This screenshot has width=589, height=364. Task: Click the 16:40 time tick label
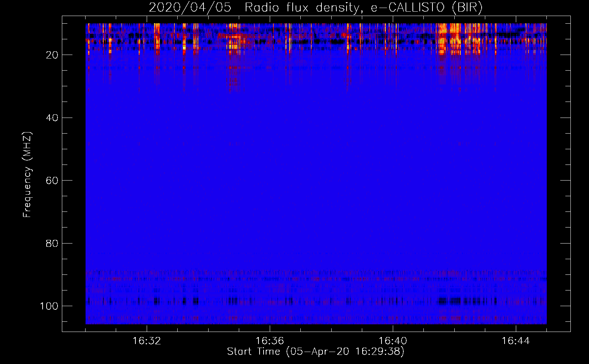pyautogui.click(x=393, y=341)
